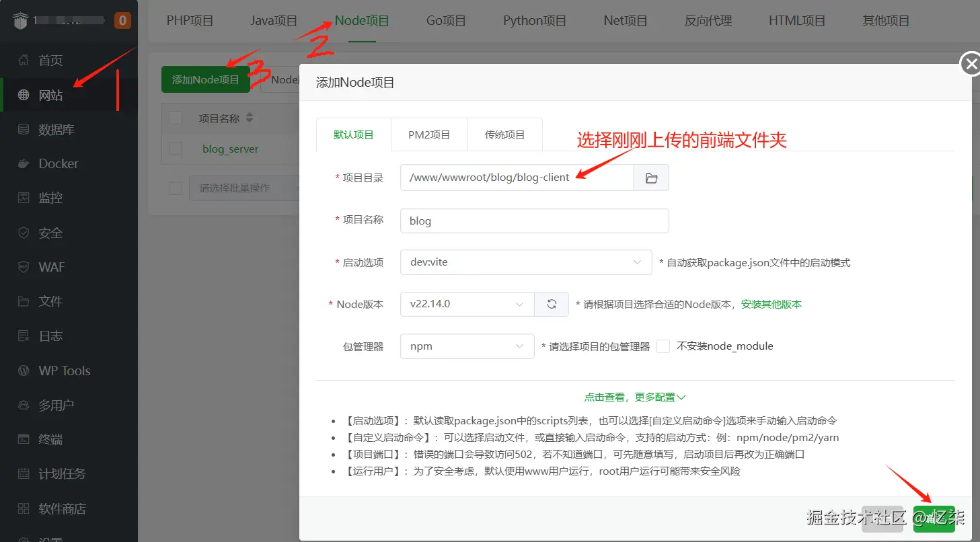Select 默认项目 tab in dialog

tap(353, 134)
